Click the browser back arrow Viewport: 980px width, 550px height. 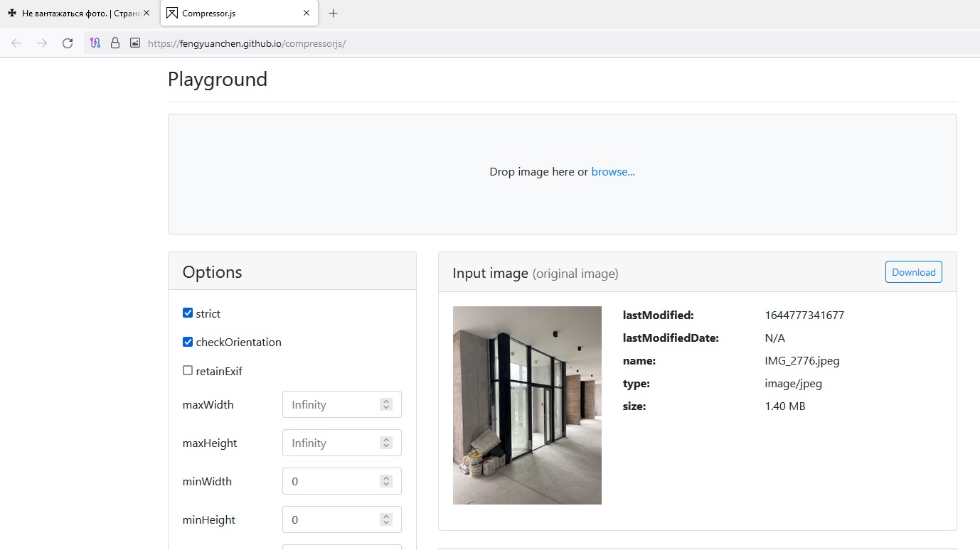click(16, 43)
